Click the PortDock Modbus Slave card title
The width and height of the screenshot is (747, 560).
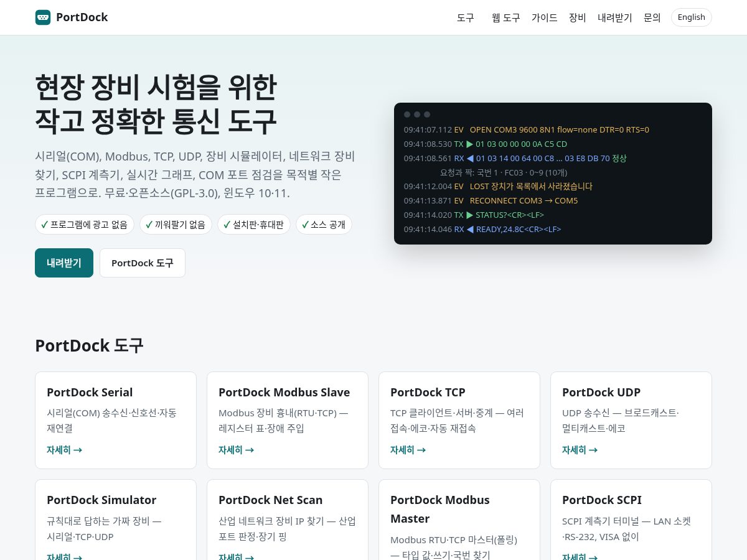(284, 392)
